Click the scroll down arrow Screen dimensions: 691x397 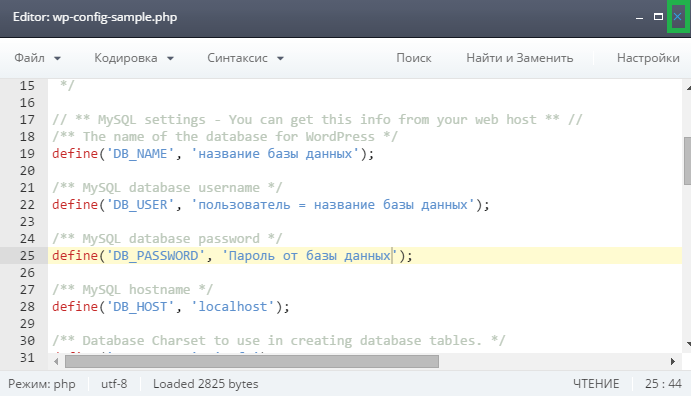tap(688, 344)
